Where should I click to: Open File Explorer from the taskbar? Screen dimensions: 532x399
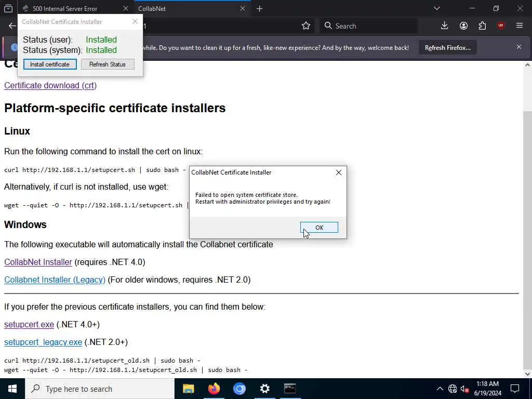188,389
